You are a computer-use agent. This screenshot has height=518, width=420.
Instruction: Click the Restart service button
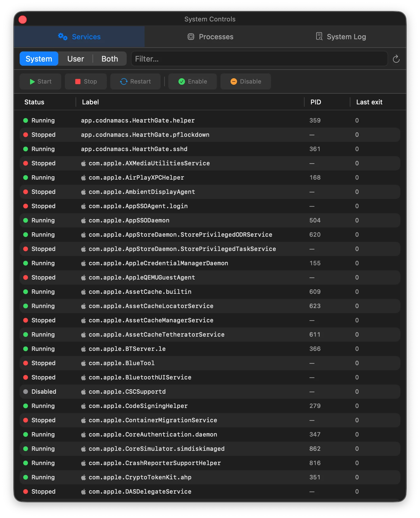pos(135,81)
